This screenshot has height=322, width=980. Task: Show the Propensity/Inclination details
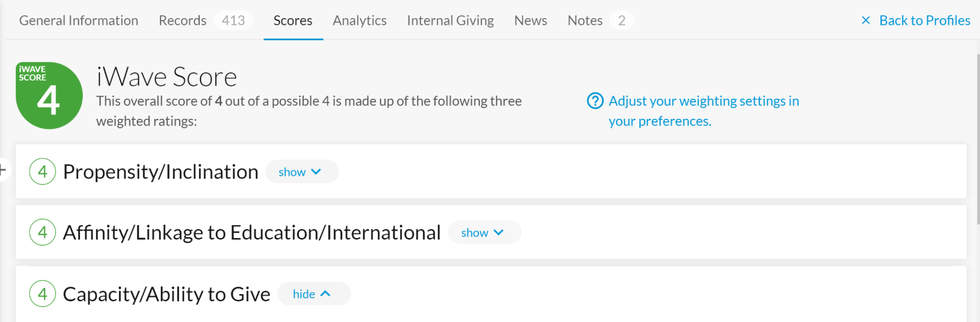coord(301,172)
